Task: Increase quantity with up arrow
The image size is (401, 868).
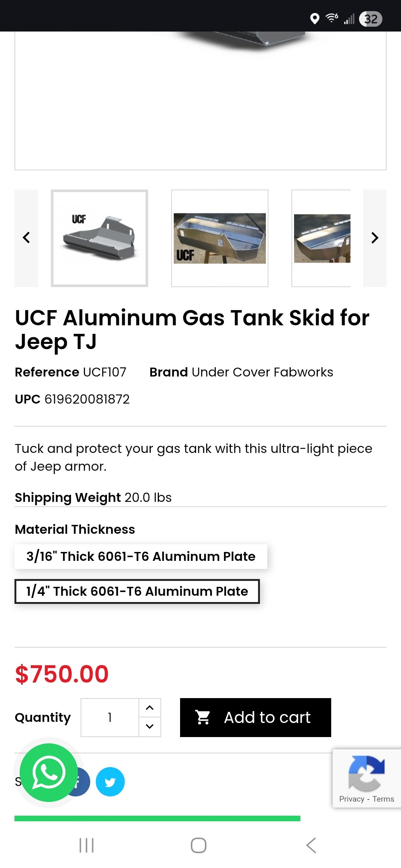Action: [x=150, y=708]
